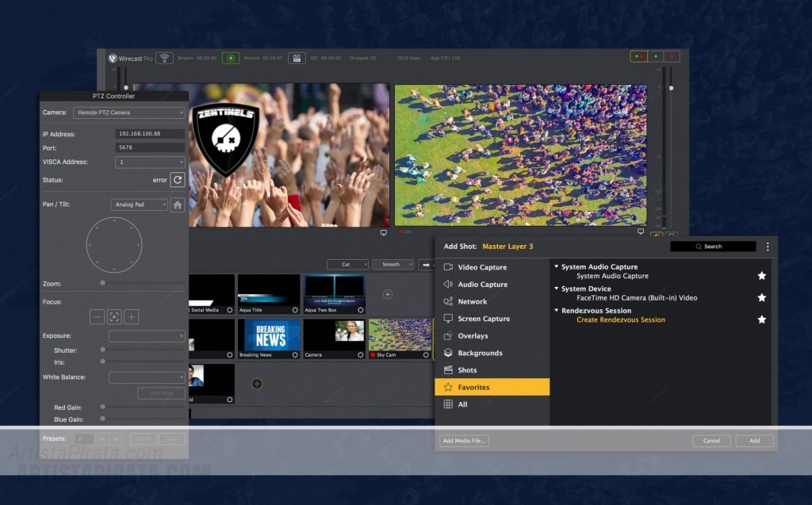Click the Red Gain slider handle
Screen dimensions: 812x505
tap(102, 407)
